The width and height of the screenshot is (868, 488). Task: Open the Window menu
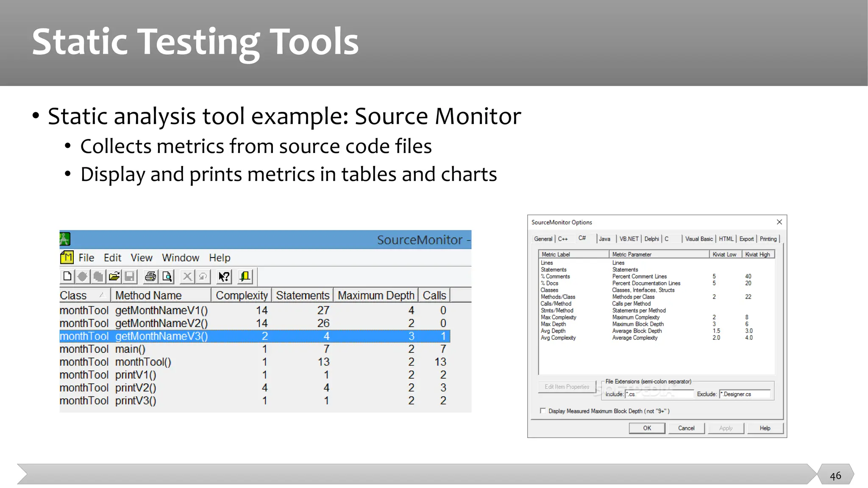[x=181, y=258]
